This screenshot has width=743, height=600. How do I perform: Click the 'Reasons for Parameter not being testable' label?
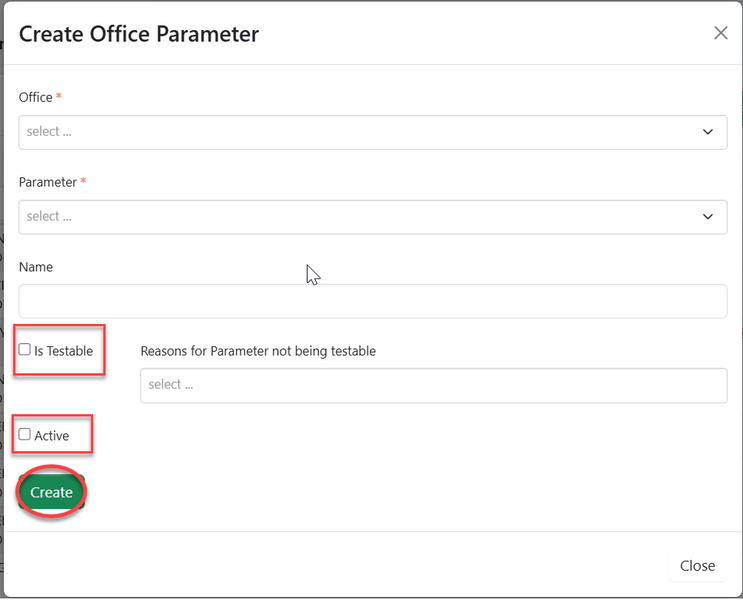coord(258,351)
